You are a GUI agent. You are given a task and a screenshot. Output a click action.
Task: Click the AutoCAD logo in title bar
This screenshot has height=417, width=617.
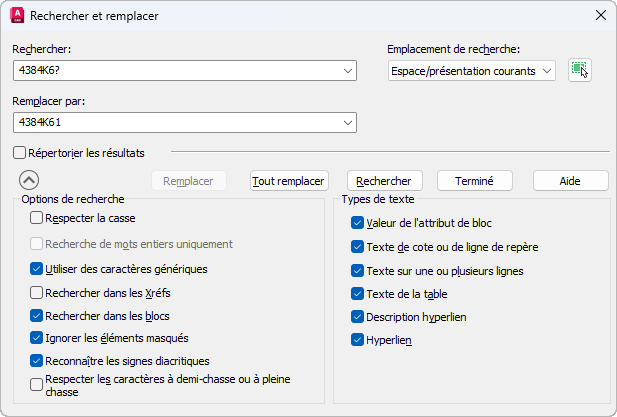[x=17, y=15]
